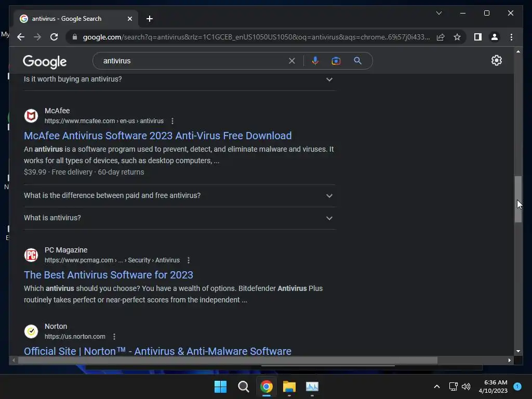This screenshot has width=532, height=399.
Task: Show hidden system tray icons
Action: click(x=436, y=387)
